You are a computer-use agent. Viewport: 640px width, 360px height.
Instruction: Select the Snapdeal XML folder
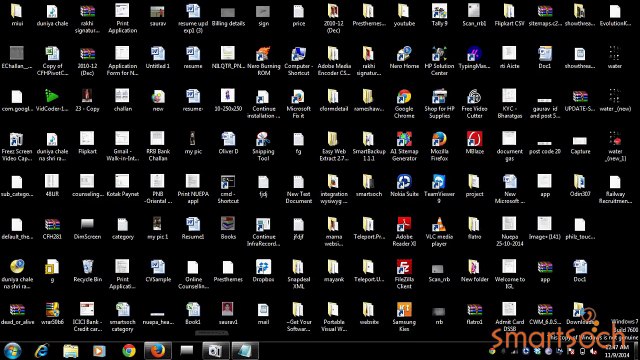(x=298, y=274)
